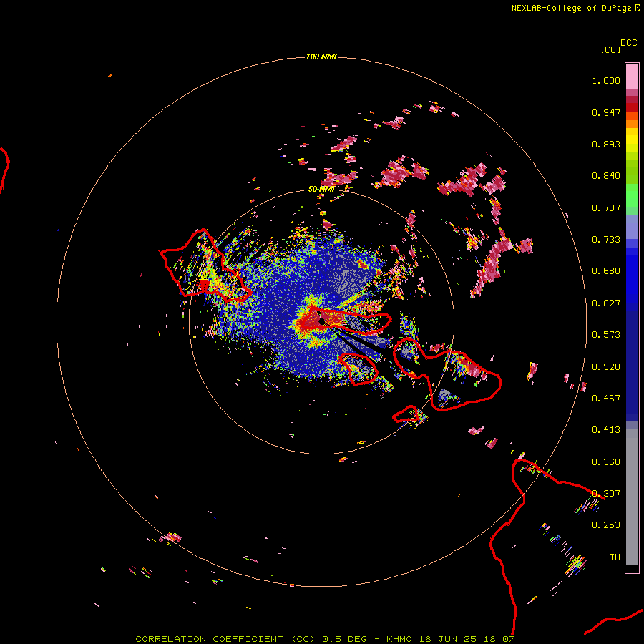Click the 0.787 scale value
Image resolution: width=644 pixels, height=644 pixels.
pyautogui.click(x=606, y=208)
